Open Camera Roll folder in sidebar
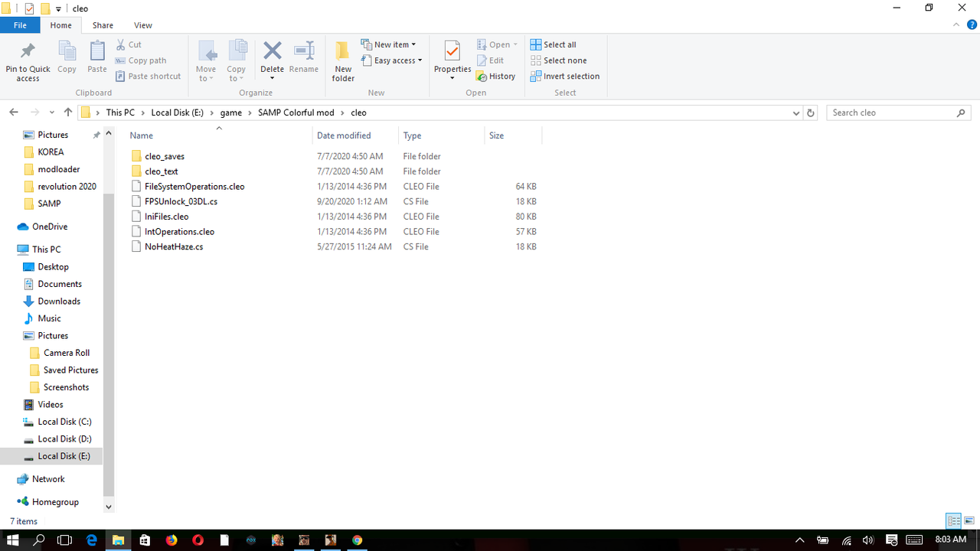The image size is (980, 551). point(67,353)
